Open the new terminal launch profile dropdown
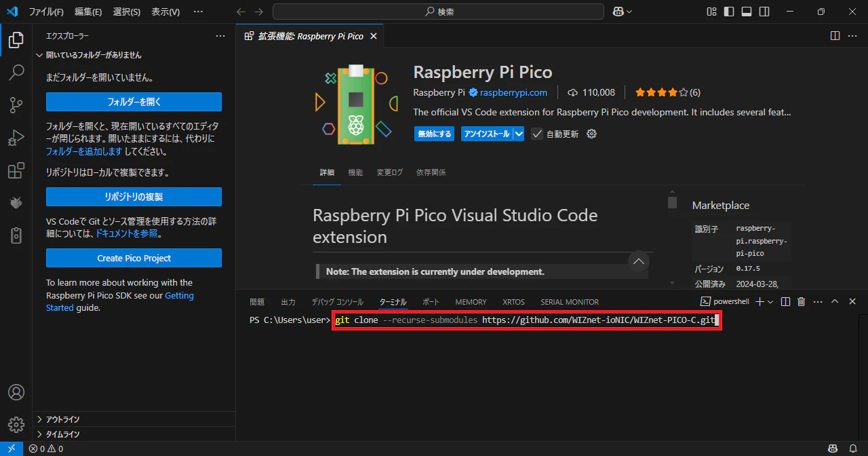The image size is (868, 456). (772, 301)
